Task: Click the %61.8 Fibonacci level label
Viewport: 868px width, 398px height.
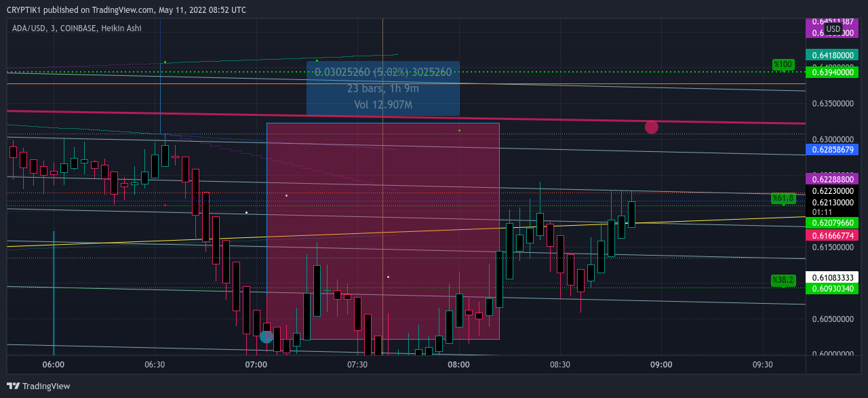Action: (783, 198)
